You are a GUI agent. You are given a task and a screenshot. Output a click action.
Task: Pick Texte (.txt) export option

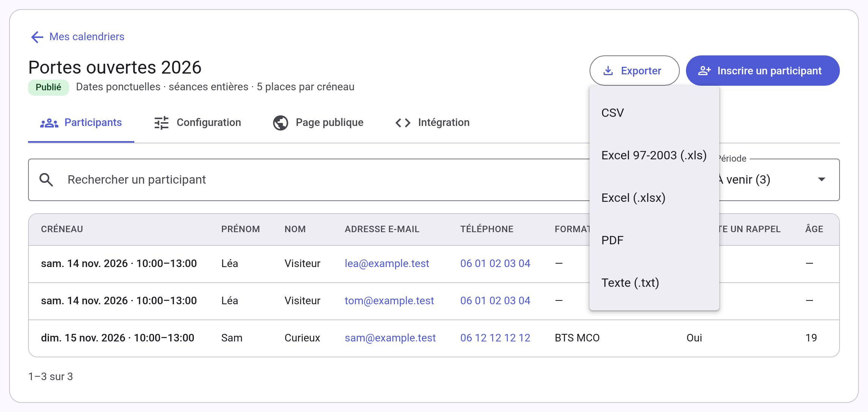[654, 283]
